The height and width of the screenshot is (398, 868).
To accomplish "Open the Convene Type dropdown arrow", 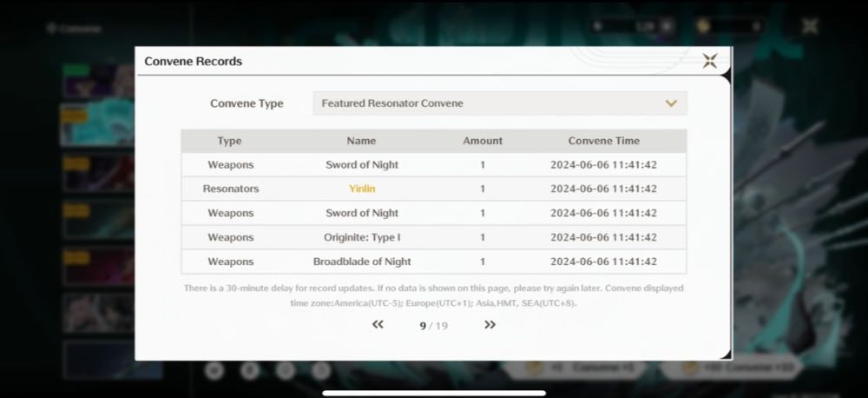I will tap(671, 103).
